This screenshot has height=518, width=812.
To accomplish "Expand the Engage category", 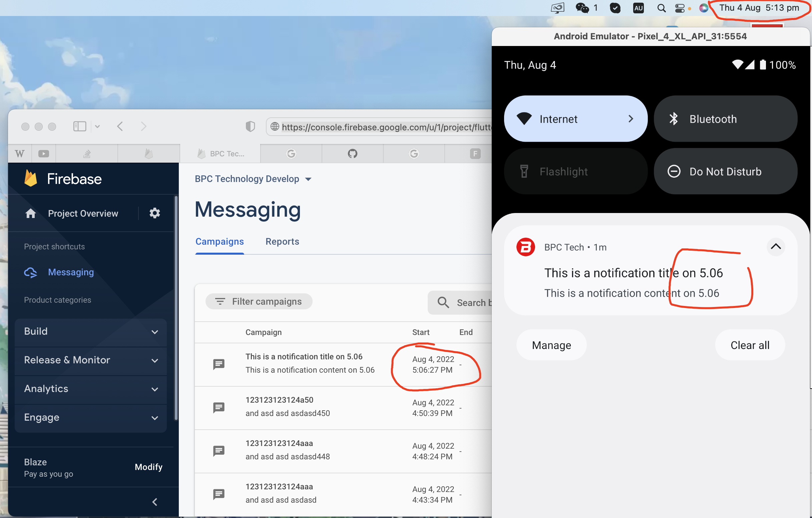I will click(x=91, y=418).
